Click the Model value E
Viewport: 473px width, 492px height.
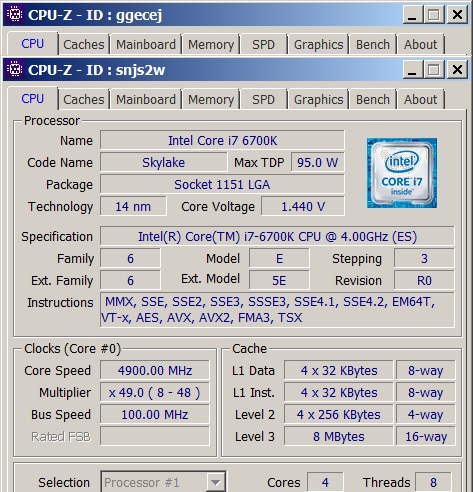pyautogui.click(x=279, y=258)
